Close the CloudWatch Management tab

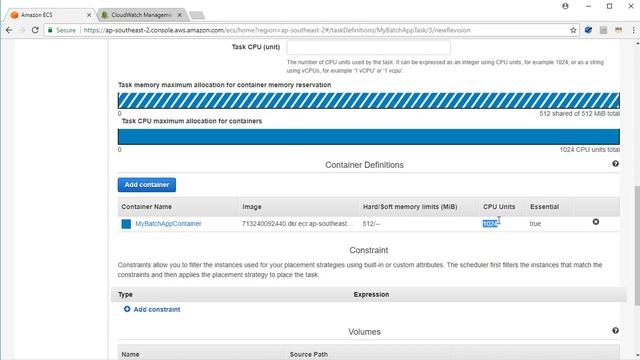[x=180, y=15]
